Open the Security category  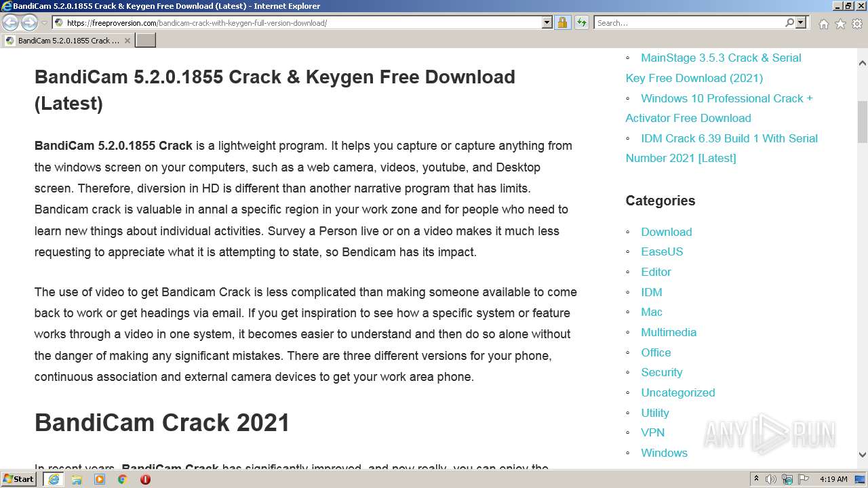point(662,372)
